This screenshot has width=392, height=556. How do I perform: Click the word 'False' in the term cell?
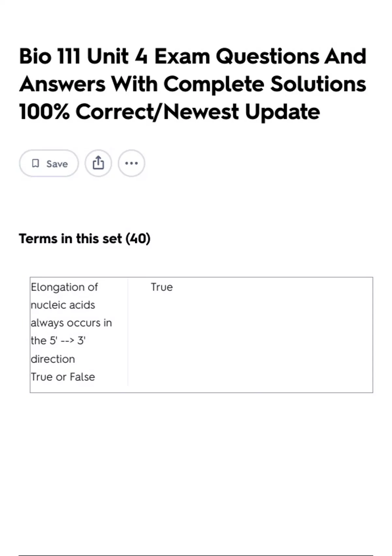(x=82, y=377)
